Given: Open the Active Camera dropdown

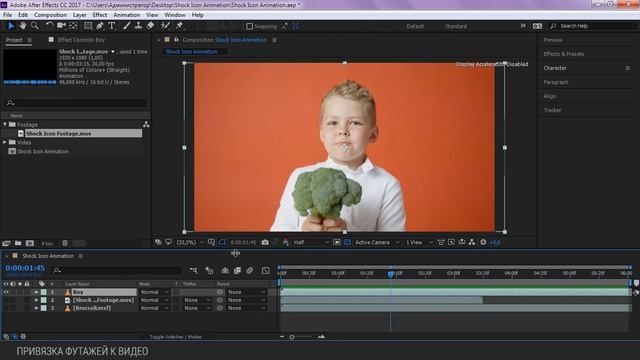Looking at the screenshot, I should click(x=377, y=242).
